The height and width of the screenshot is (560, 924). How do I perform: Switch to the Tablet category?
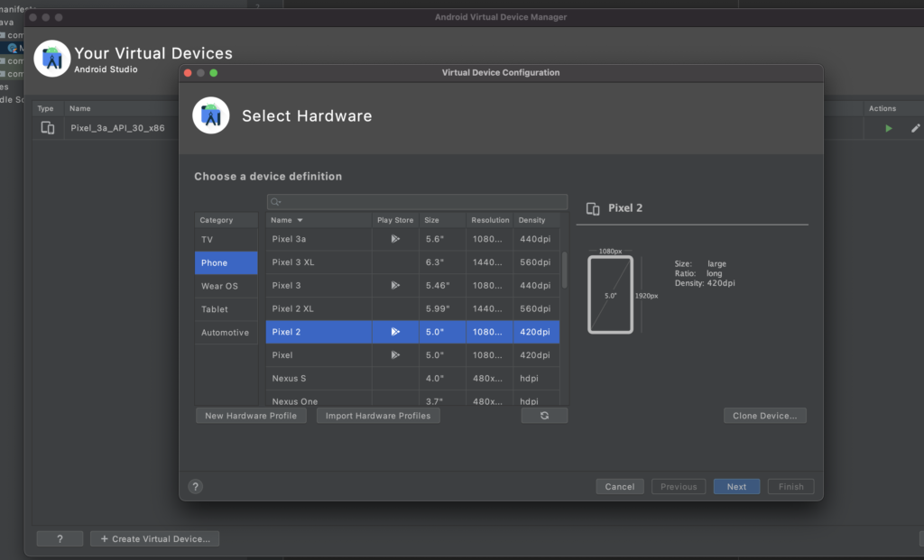pos(226,309)
